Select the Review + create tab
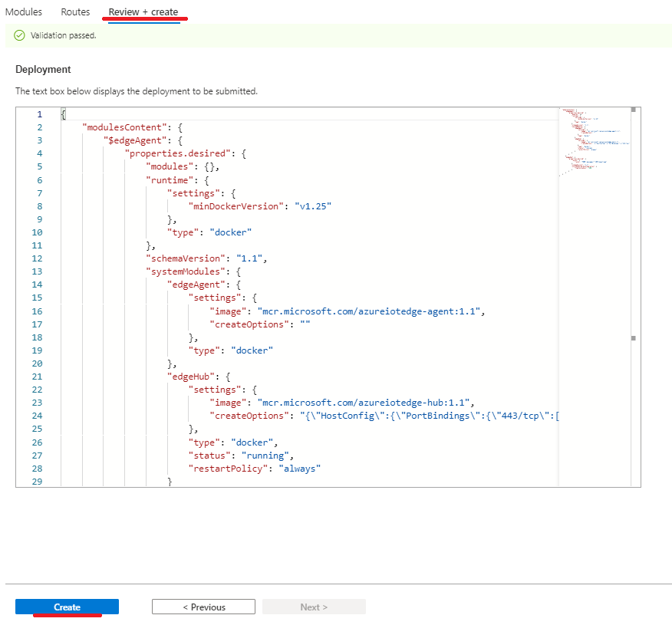 [x=143, y=12]
